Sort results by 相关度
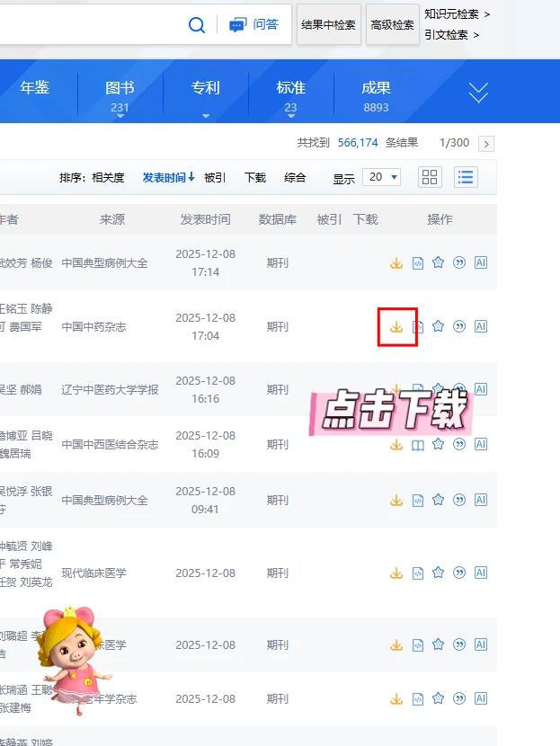The height and width of the screenshot is (746, 560). pos(108,178)
